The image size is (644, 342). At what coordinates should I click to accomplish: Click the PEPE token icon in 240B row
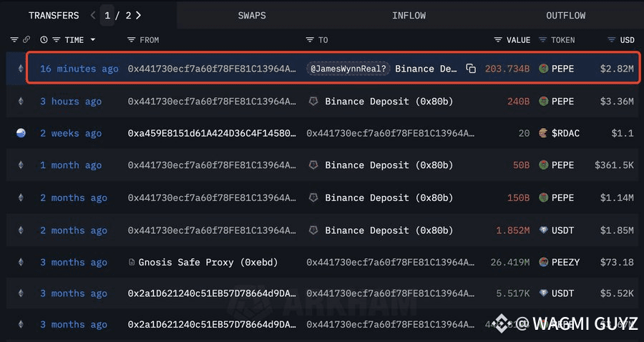pyautogui.click(x=543, y=101)
